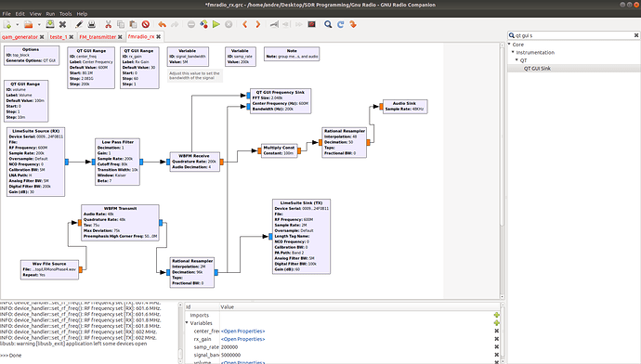
Task: Copy the selected block
Action: tap(121, 24)
